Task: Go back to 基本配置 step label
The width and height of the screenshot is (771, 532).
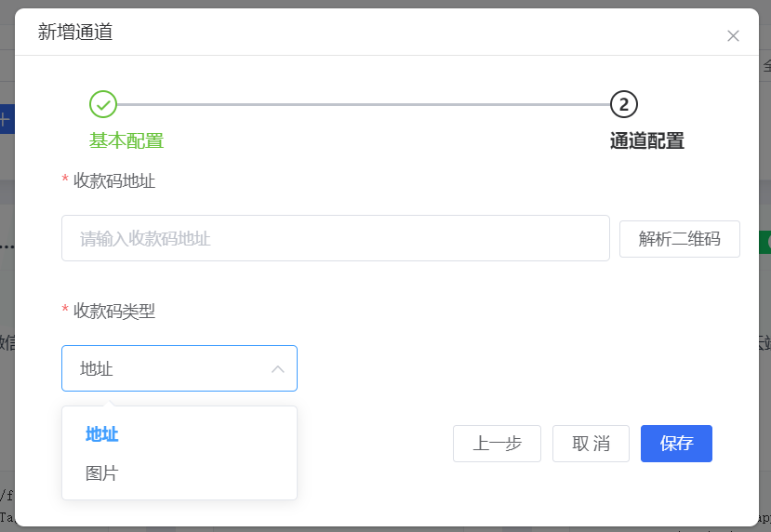Action: point(126,141)
